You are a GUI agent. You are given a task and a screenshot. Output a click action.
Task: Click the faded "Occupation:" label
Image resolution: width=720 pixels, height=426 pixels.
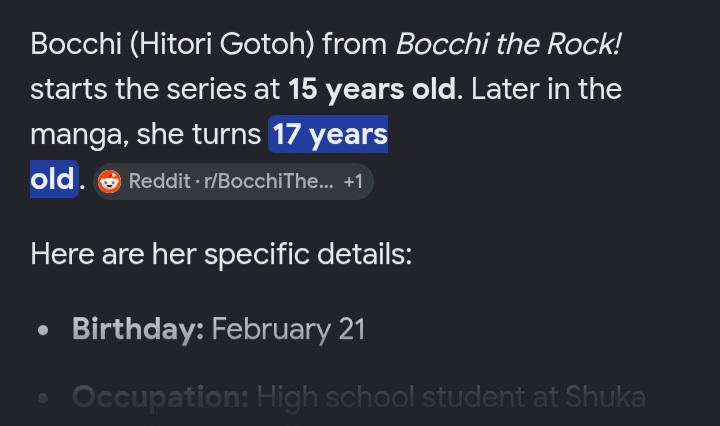(160, 397)
